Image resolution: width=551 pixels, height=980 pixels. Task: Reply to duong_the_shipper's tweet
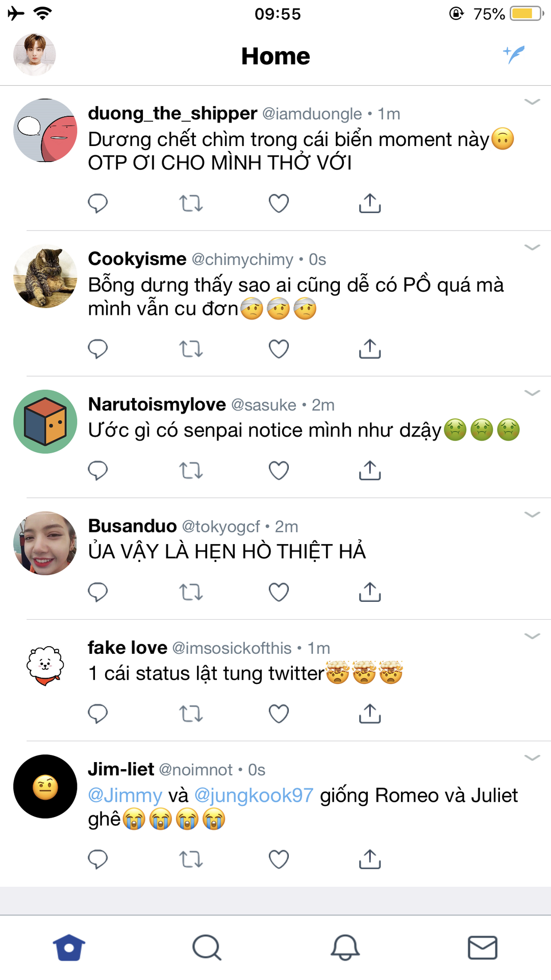[97, 203]
